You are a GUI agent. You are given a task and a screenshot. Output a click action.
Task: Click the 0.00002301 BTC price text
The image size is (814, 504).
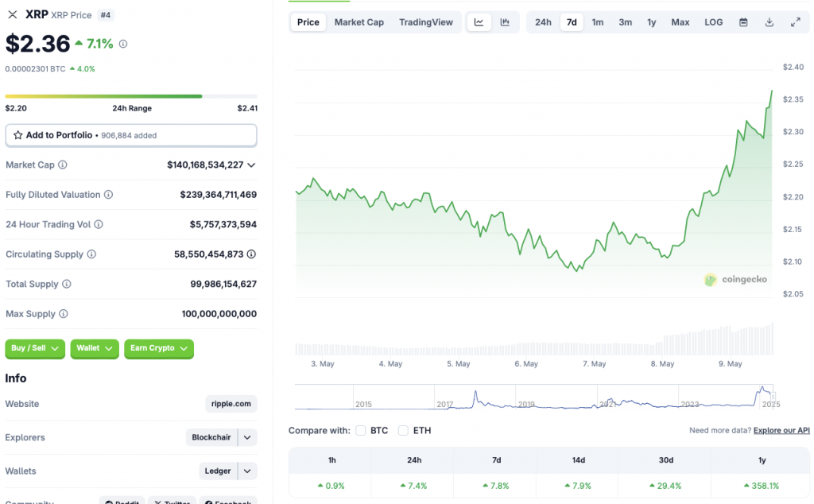[x=35, y=68]
